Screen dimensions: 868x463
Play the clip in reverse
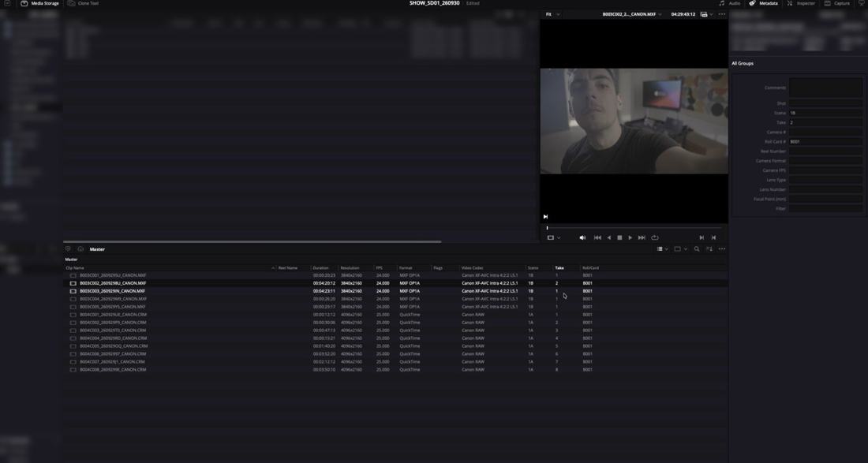tap(609, 238)
